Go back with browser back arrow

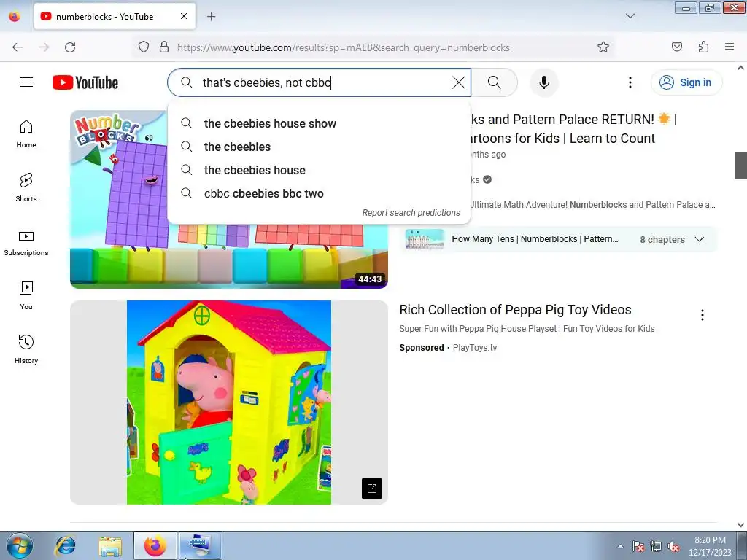pos(18,47)
